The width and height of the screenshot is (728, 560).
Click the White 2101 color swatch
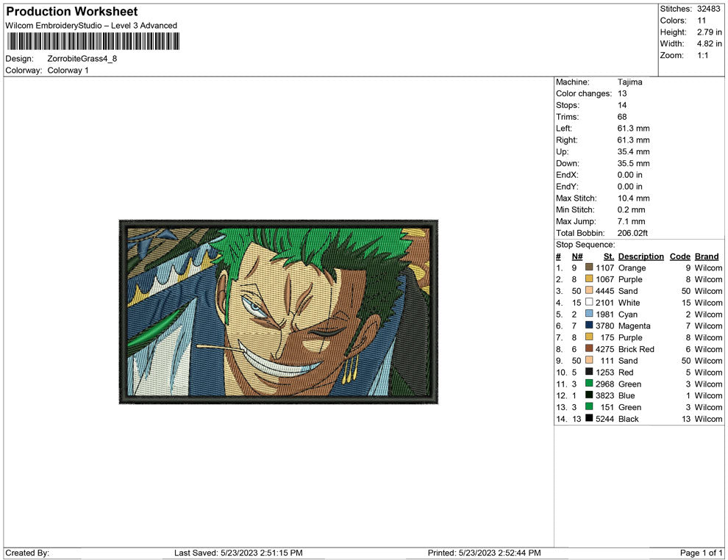(x=589, y=302)
